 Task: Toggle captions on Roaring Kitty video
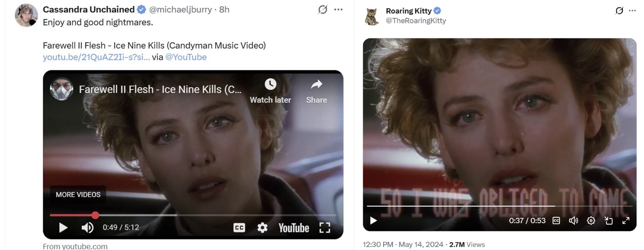coord(556,221)
